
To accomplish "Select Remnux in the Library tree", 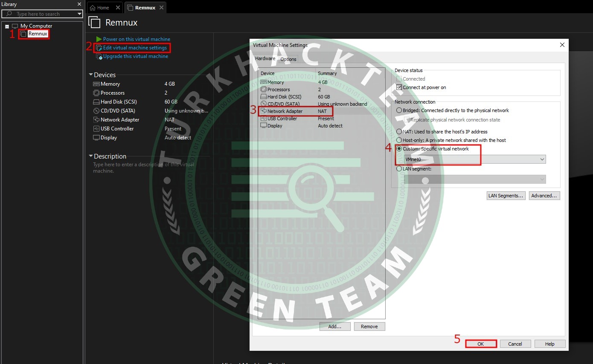I will pos(38,34).
